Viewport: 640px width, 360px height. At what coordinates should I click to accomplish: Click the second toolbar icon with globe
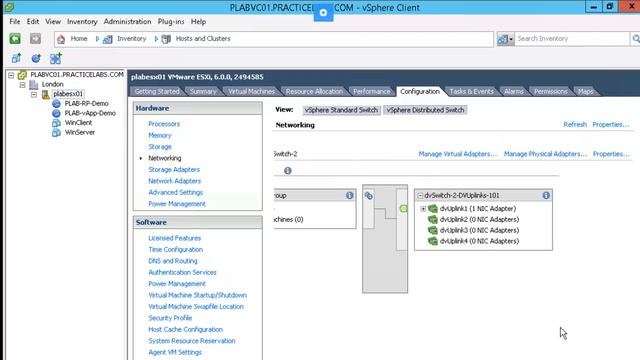click(36, 58)
